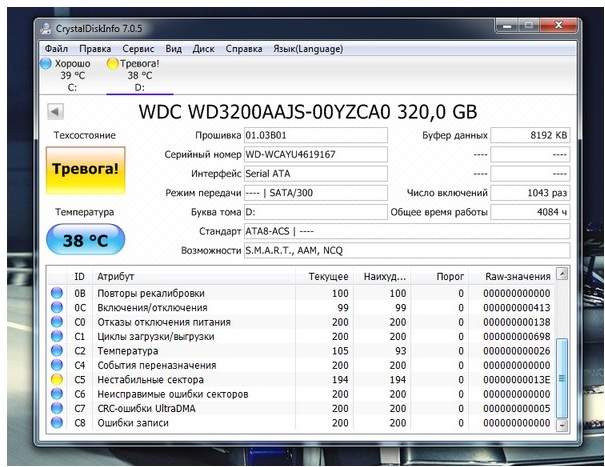Image resolution: width=605 pixels, height=467 pixels.
Task: Select the Повторы рекалибровки attribute text
Action: [151, 293]
